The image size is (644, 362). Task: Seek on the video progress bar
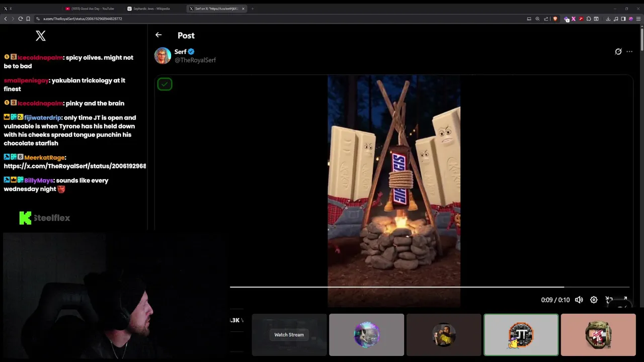click(x=430, y=287)
